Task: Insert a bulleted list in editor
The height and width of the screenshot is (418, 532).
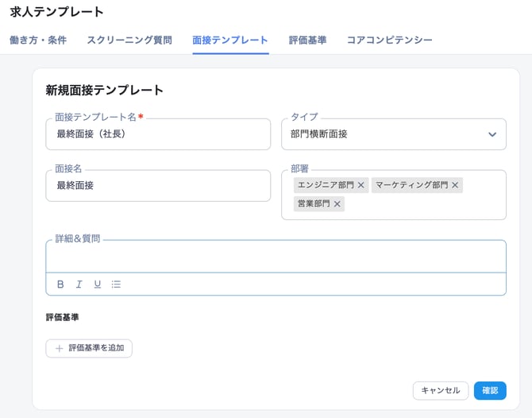Action: 117,284
